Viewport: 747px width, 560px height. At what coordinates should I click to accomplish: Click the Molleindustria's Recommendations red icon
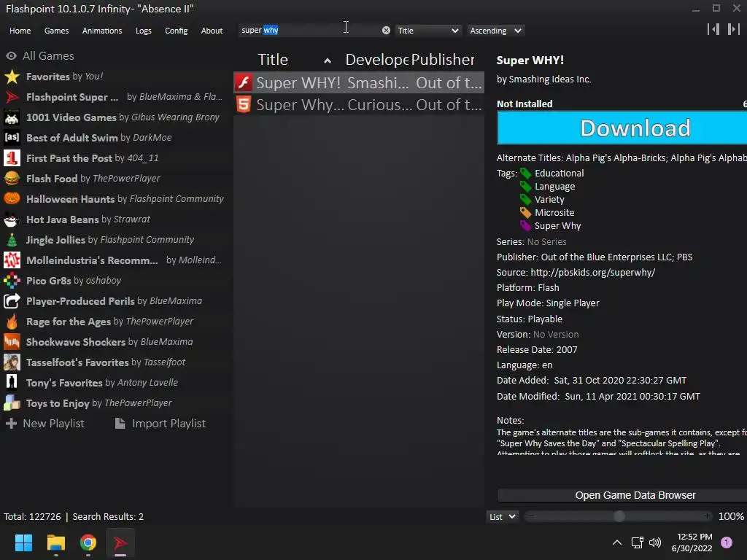tap(12, 260)
